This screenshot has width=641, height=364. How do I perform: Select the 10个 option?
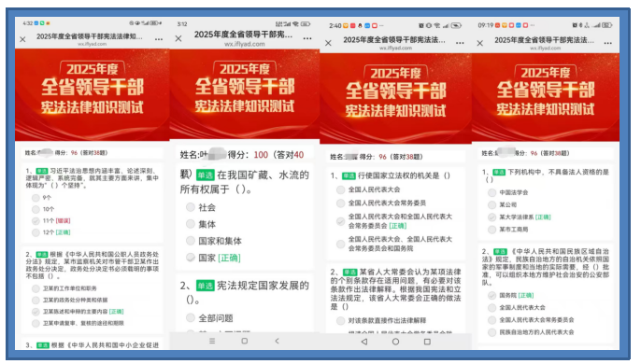point(43,209)
